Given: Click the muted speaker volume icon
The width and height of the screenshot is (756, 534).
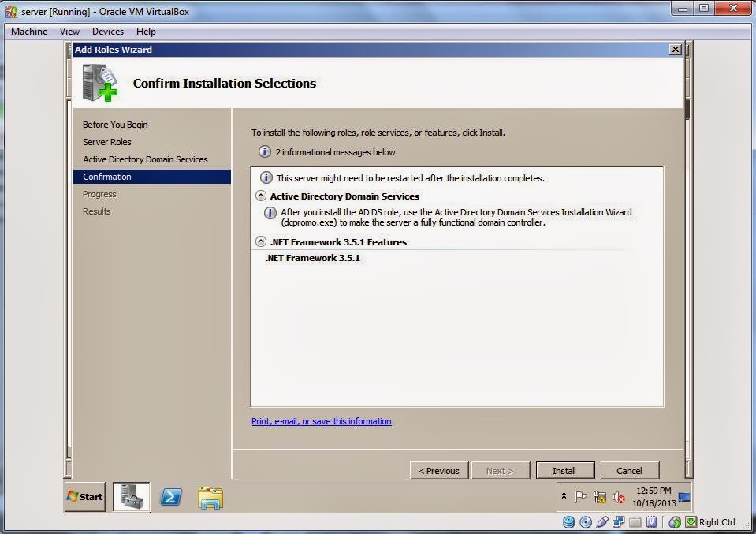Looking at the screenshot, I should pos(618,497).
